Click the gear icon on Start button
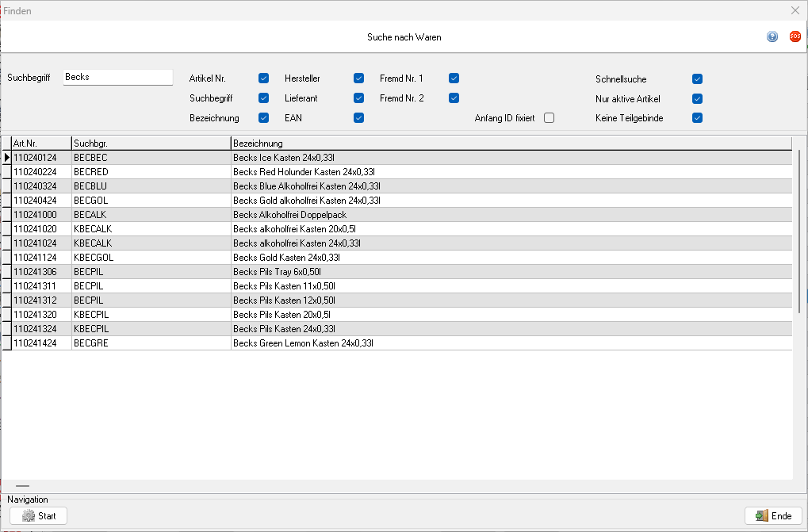The image size is (808, 532). (29, 516)
